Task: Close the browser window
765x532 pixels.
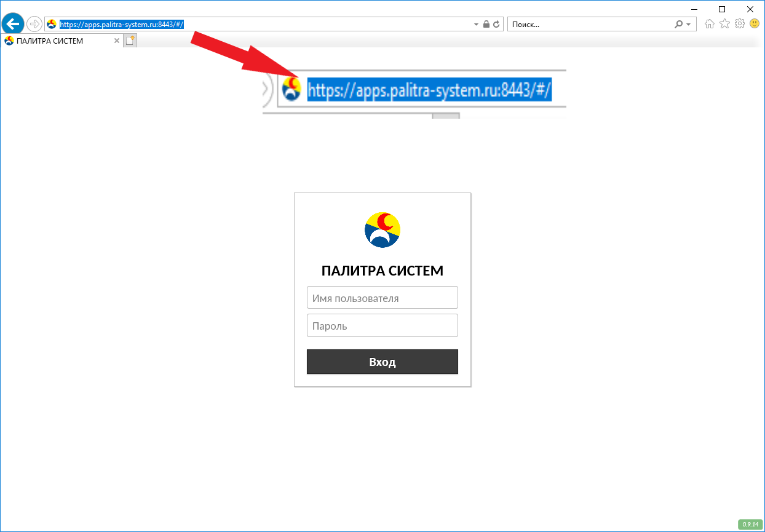Action: coord(751,9)
